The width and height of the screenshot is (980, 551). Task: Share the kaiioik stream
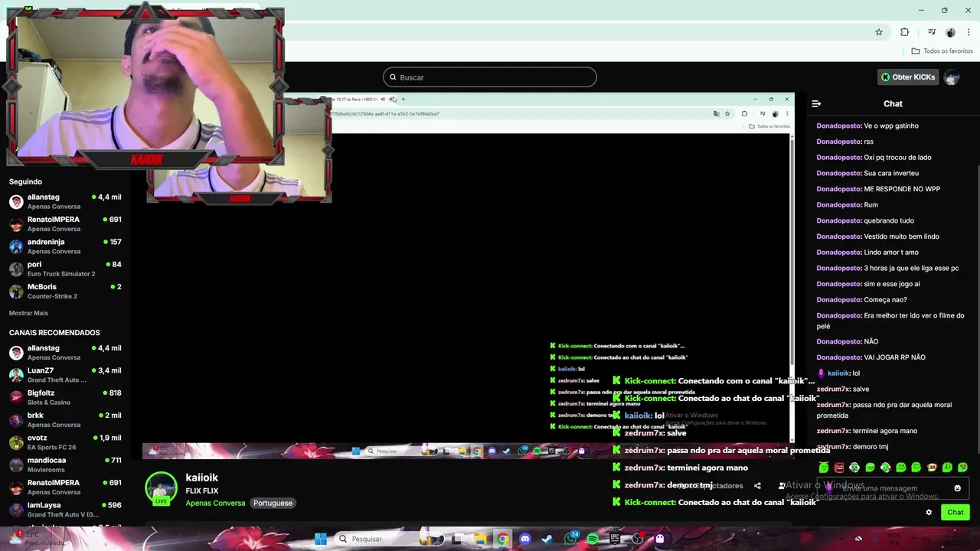(x=757, y=485)
